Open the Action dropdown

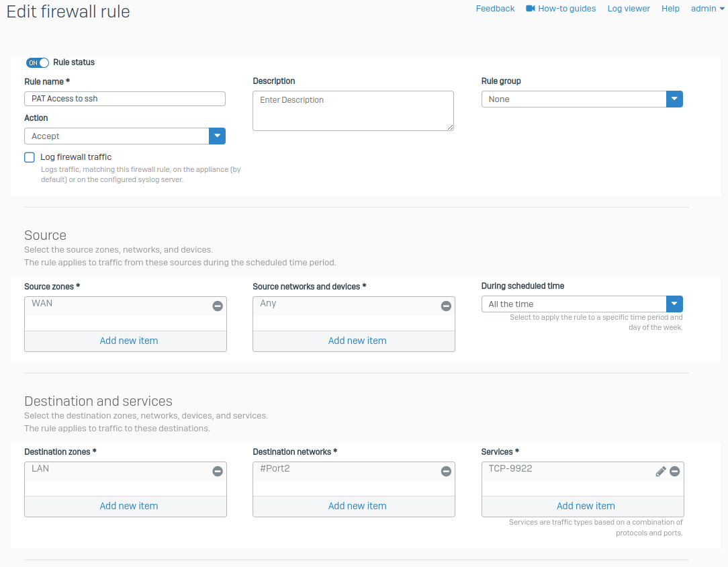point(124,136)
